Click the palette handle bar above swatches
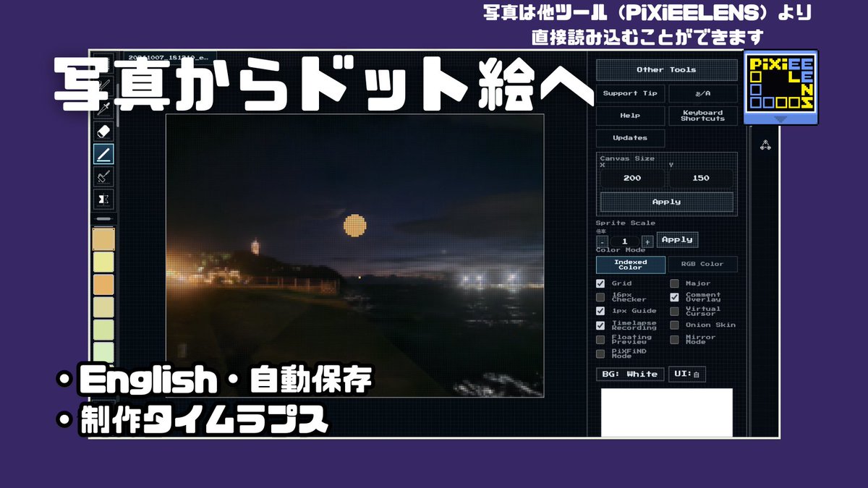The width and height of the screenshot is (868, 488). (104, 218)
